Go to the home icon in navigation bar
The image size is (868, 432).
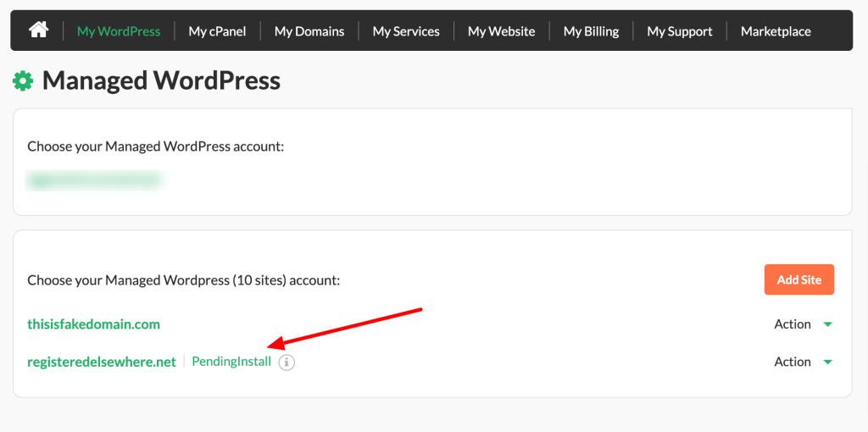point(38,30)
